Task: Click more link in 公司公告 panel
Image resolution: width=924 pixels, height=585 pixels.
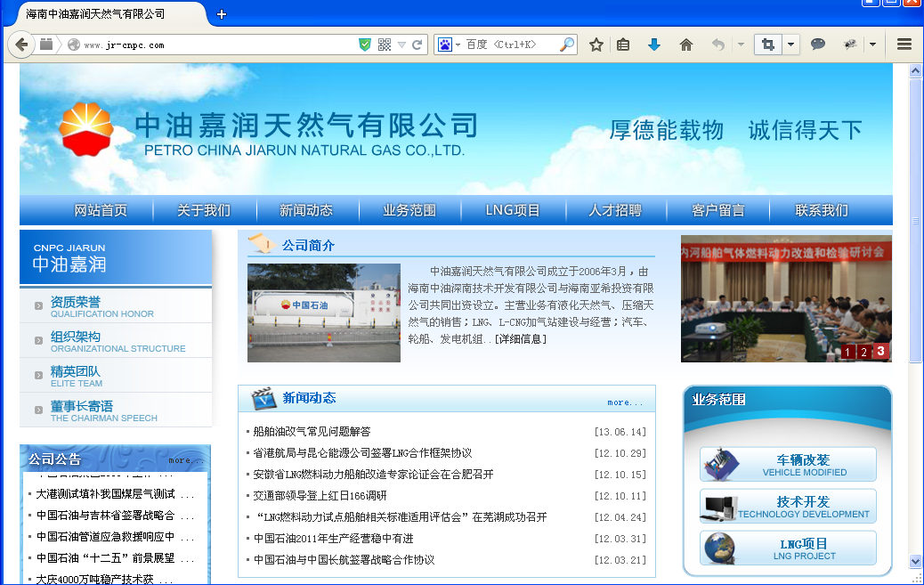Action: (x=186, y=460)
